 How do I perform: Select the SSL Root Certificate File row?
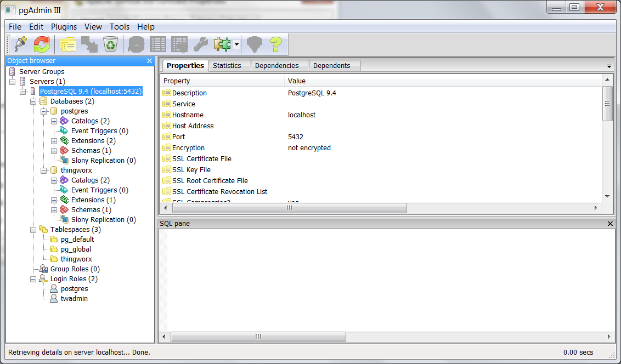(x=381, y=181)
